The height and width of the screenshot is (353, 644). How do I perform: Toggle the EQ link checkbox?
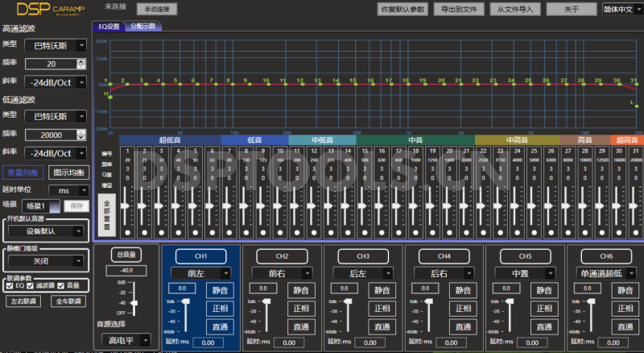click(10, 285)
